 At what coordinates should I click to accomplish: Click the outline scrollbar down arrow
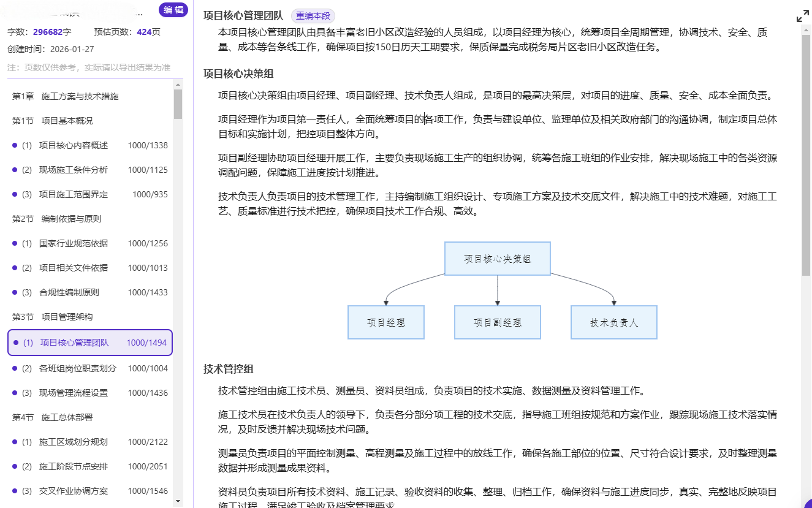[178, 501]
